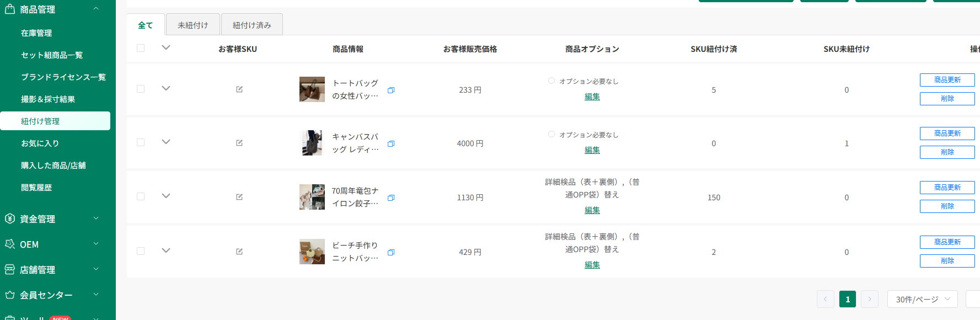Viewport: 980px width, 320px height.
Task: Select page 1 in pagination
Action: click(848, 299)
